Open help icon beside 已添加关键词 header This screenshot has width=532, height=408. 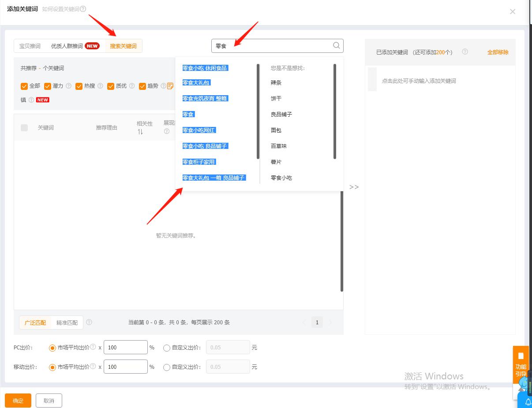point(465,52)
